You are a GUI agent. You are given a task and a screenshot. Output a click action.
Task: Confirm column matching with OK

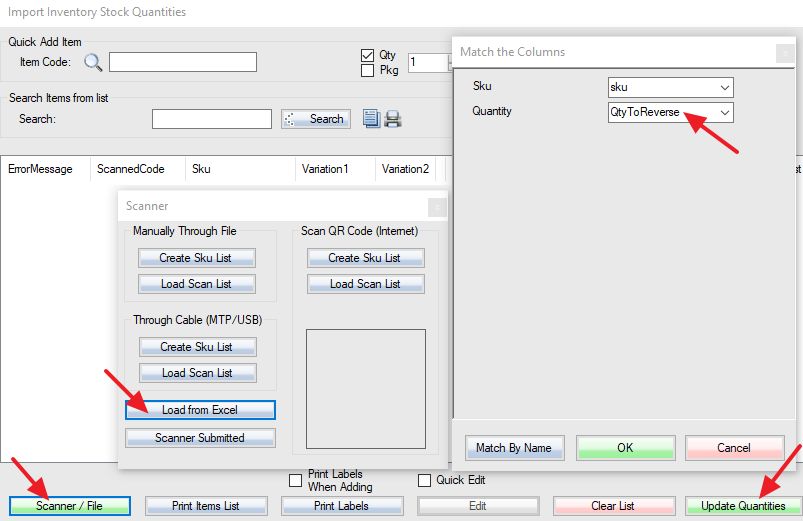(625, 448)
